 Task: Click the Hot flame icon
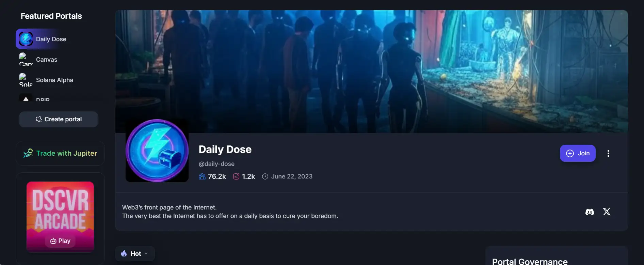(x=124, y=254)
